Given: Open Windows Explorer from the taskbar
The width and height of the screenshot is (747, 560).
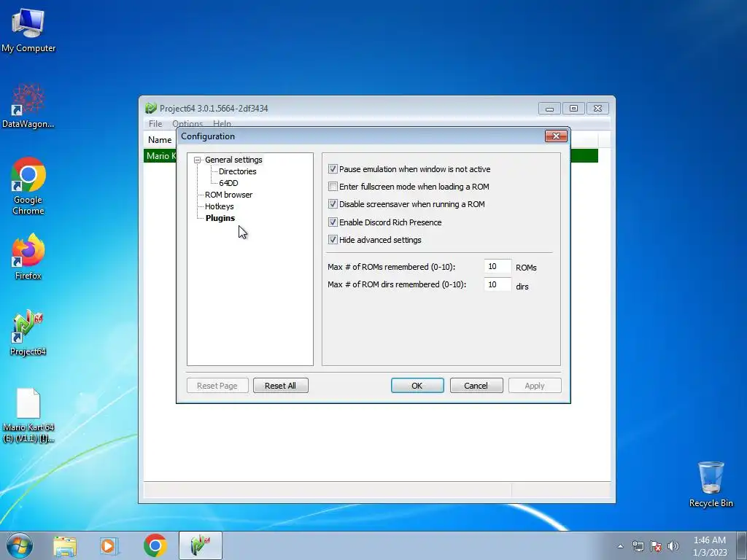Looking at the screenshot, I should (x=65, y=545).
